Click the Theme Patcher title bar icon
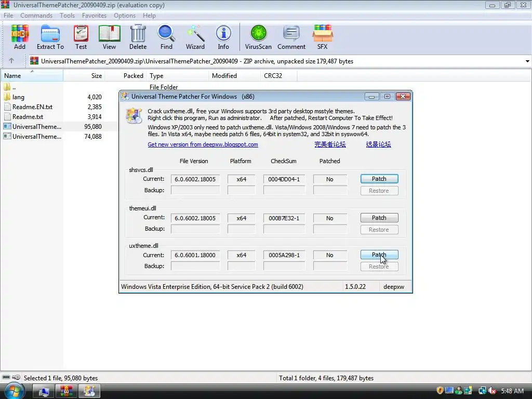 click(x=125, y=96)
